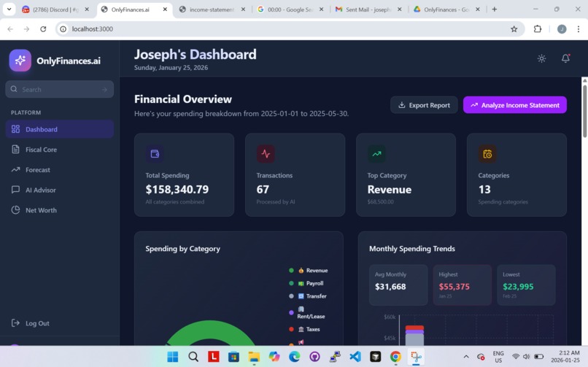Click the Log Out door-arrow icon
Viewport: 588px width, 367px height.
(x=15, y=322)
